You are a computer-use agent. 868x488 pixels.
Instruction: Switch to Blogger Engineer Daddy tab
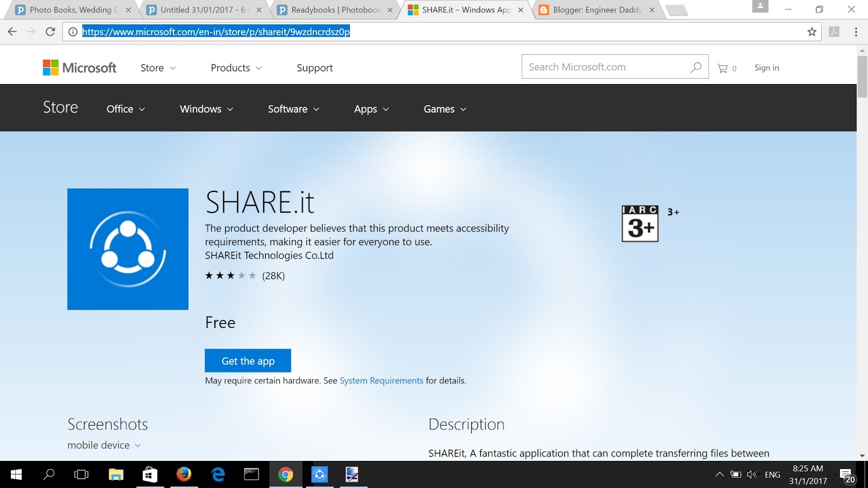pyautogui.click(x=597, y=10)
